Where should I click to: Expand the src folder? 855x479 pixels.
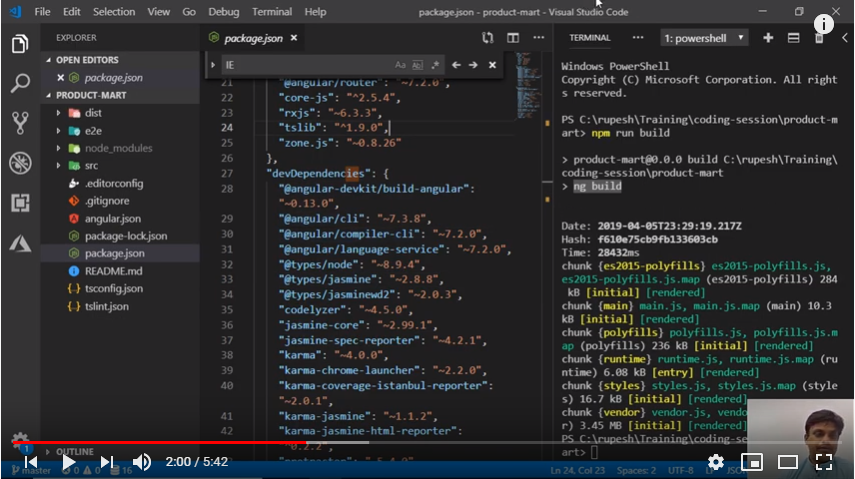click(x=91, y=166)
